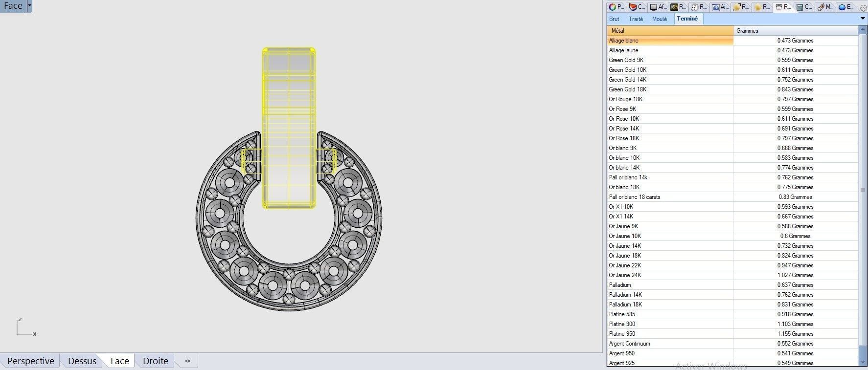This screenshot has height=370, width=868.
Task: Open the render panel tab with framed sphere icon
Action: pos(741,7)
